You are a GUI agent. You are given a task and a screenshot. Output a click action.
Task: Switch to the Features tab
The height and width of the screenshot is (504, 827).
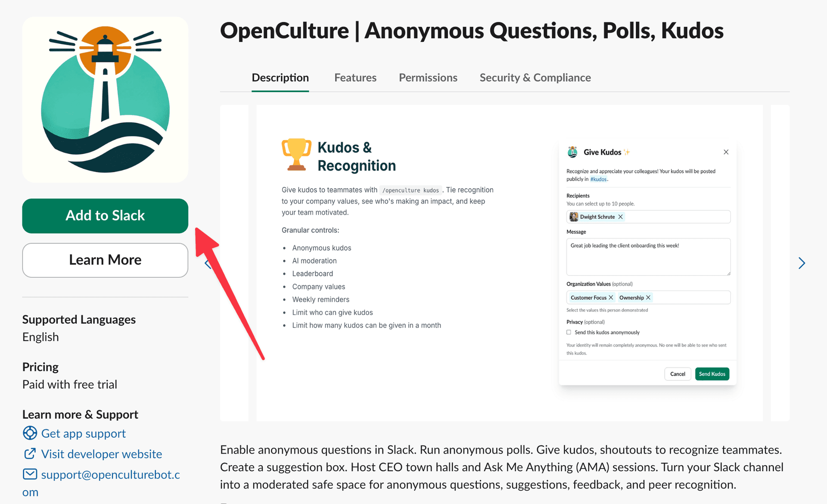[355, 78]
